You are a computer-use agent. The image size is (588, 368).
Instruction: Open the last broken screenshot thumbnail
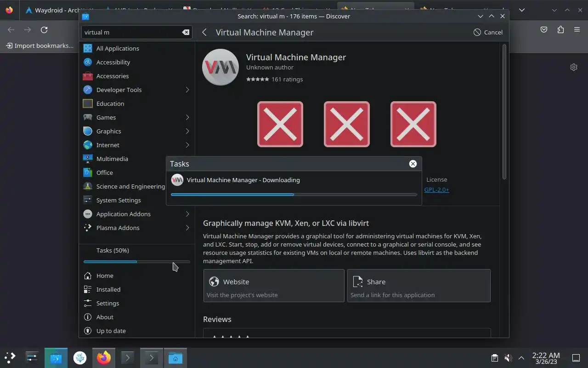[413, 124]
